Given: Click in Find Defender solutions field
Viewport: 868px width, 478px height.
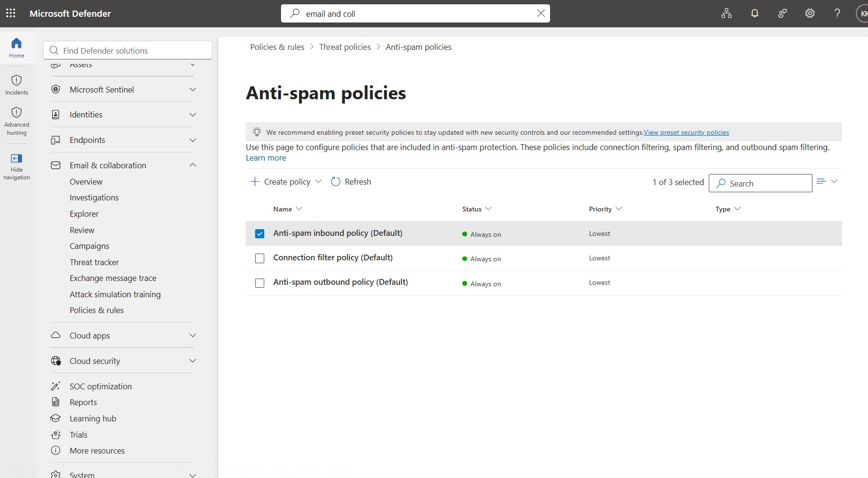Looking at the screenshot, I should coord(128,50).
